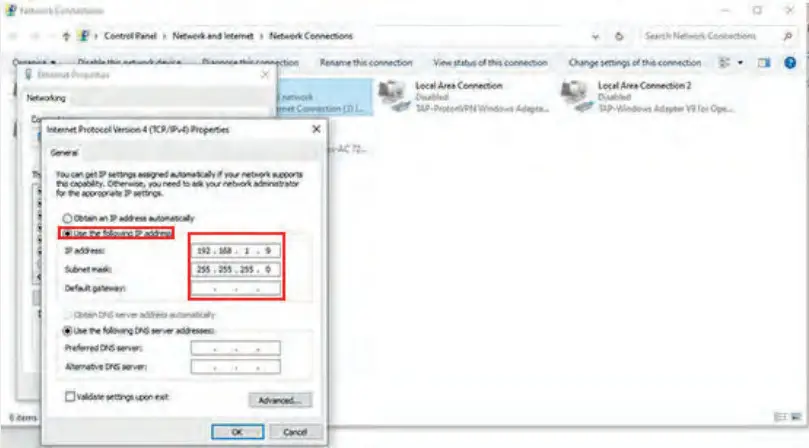The height and width of the screenshot is (448, 809).
Task: Open the Networking tab in Ethernet Properties
Action: (x=46, y=98)
